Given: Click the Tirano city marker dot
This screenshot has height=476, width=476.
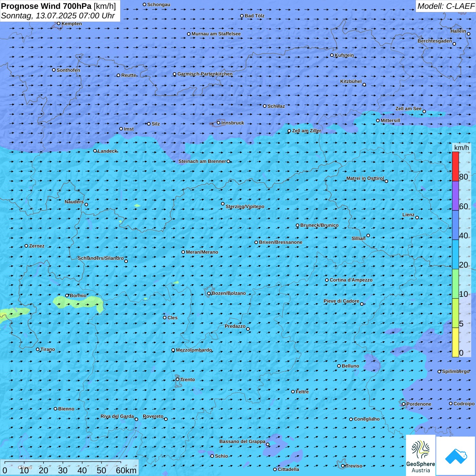Looking at the screenshot, I should [x=38, y=349].
